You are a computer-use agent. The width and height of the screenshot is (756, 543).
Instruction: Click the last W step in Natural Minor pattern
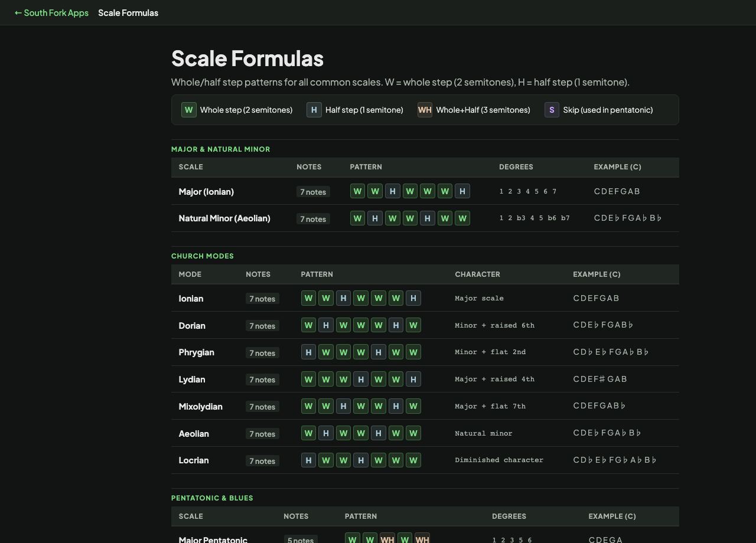tap(462, 218)
